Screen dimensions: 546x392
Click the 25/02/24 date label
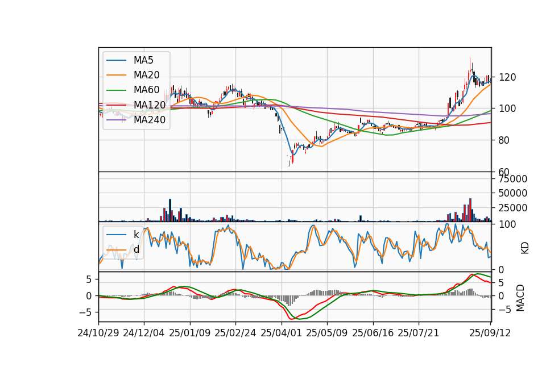235,333
